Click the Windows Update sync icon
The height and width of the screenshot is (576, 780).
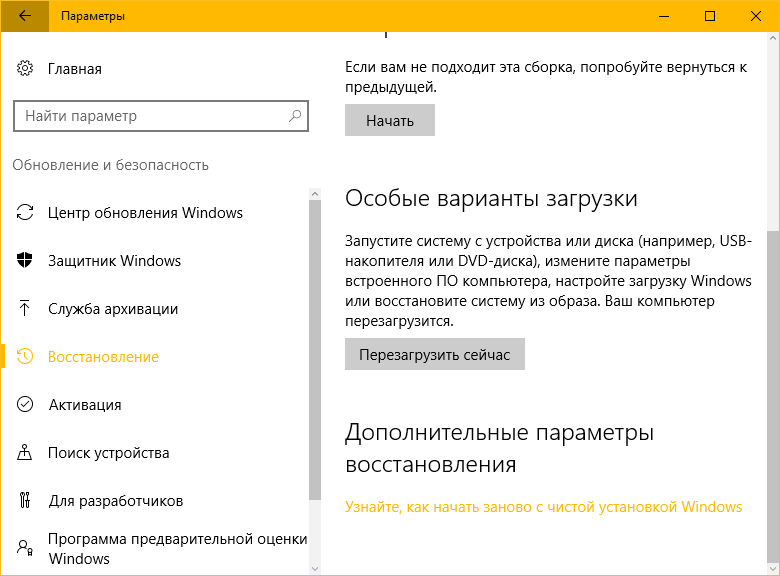(25, 213)
